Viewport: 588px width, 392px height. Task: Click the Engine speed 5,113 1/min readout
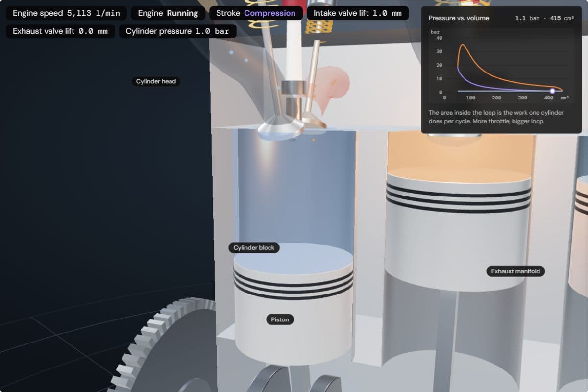[x=66, y=13]
